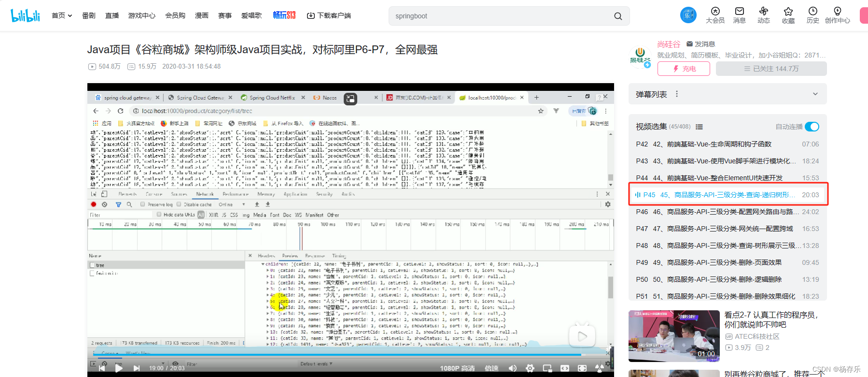Open the 创作中心 lightbulb icon
The image size is (868, 377).
837,11
